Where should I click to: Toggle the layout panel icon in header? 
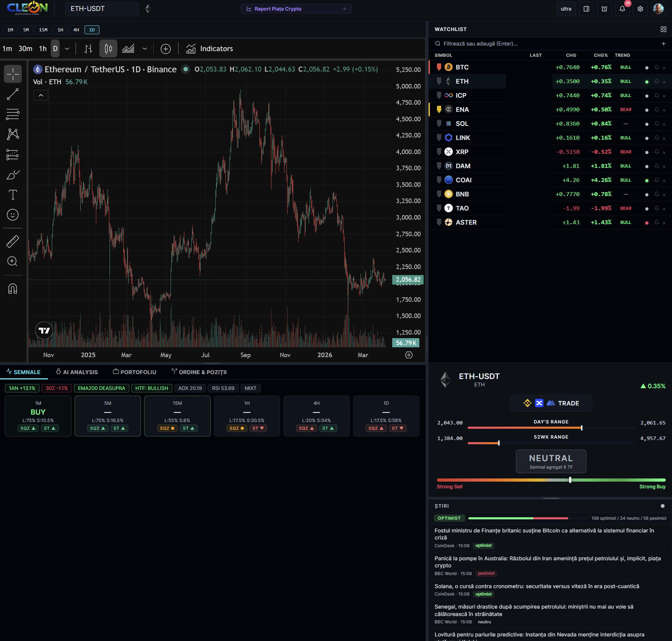pos(586,9)
